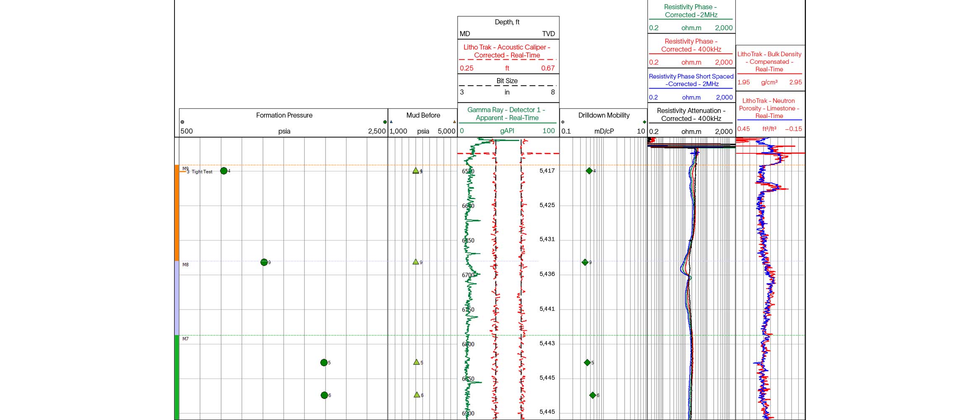Expand the M9 zone marker label
This screenshot has width=980, height=420.
click(185, 167)
